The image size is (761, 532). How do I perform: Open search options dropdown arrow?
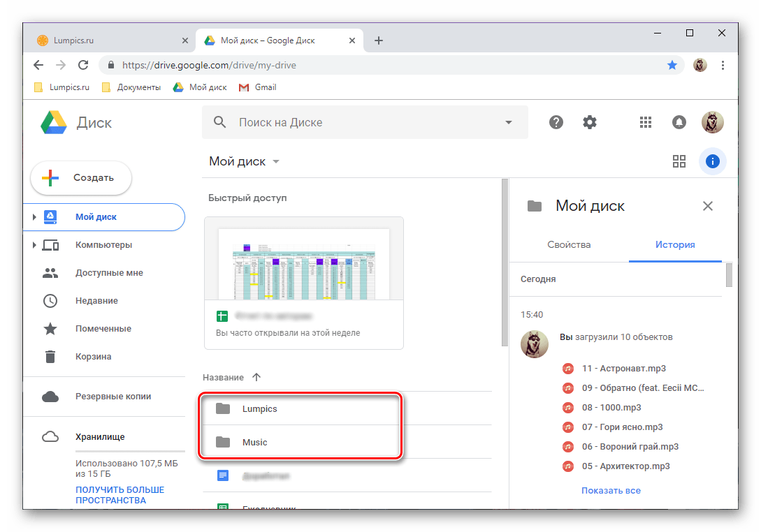click(508, 123)
